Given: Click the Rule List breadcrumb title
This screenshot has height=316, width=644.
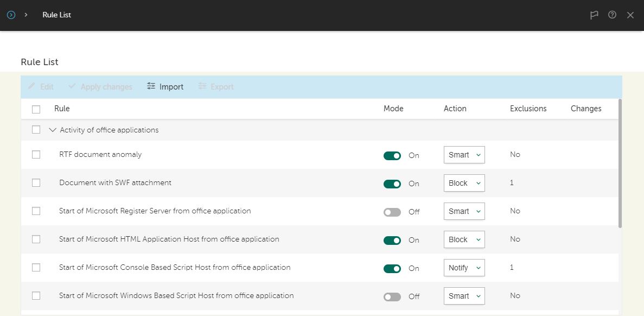Looking at the screenshot, I should [57, 15].
